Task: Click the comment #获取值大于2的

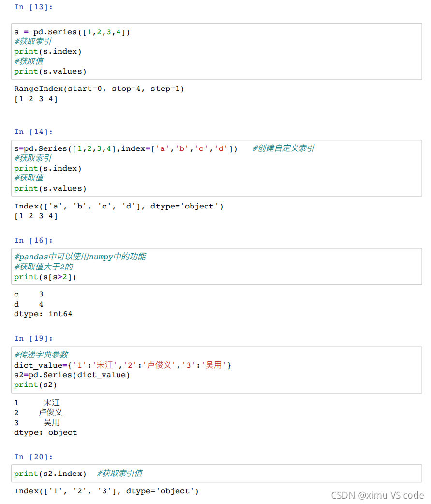Action: (44, 267)
